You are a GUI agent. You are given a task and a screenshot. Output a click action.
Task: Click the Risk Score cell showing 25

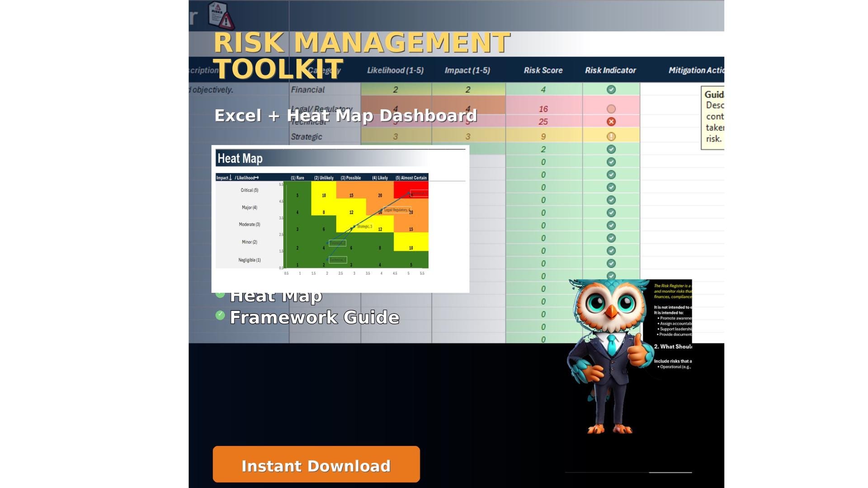[543, 122]
